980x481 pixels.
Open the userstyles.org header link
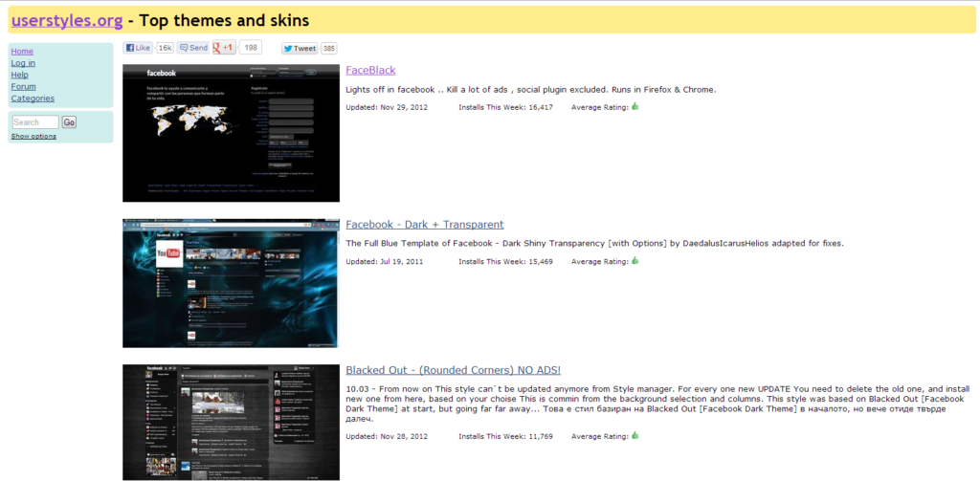(67, 21)
